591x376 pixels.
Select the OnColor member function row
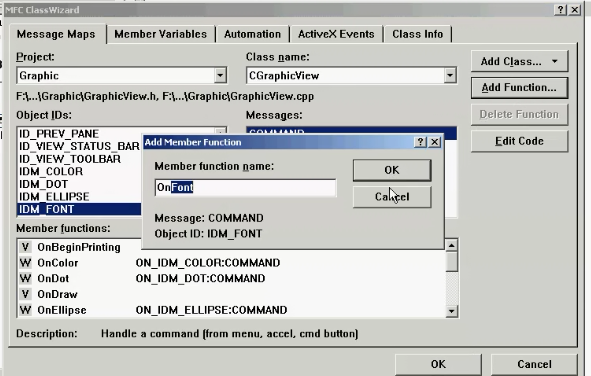[231, 263]
